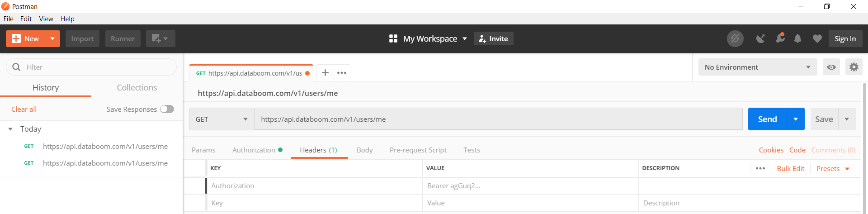
Task: Click the Postman logo in title bar
Action: point(5,6)
